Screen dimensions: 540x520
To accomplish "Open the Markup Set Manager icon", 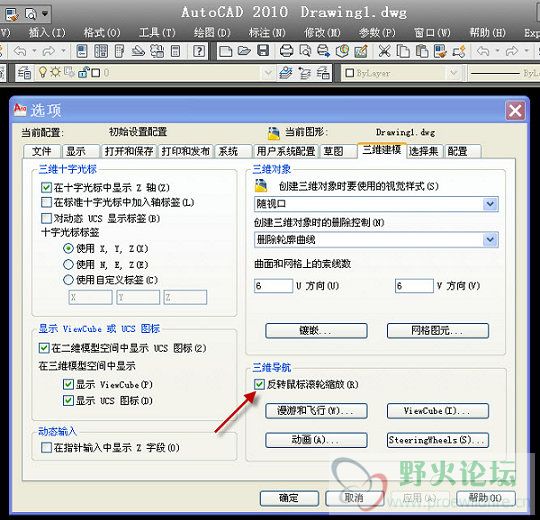I will (x=157, y=52).
